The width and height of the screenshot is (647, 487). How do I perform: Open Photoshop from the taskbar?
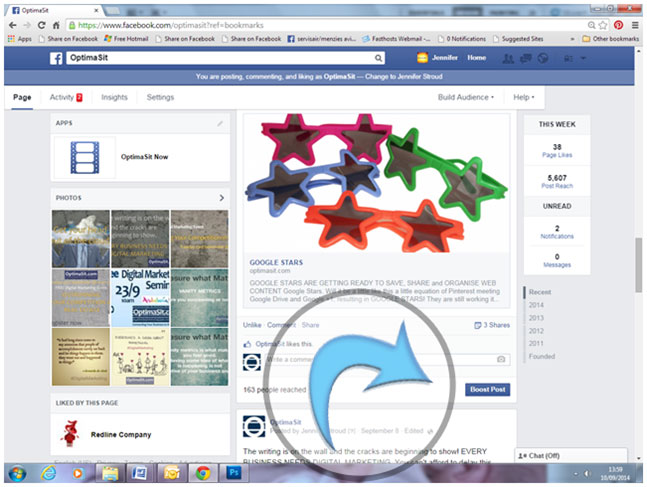pos(234,473)
